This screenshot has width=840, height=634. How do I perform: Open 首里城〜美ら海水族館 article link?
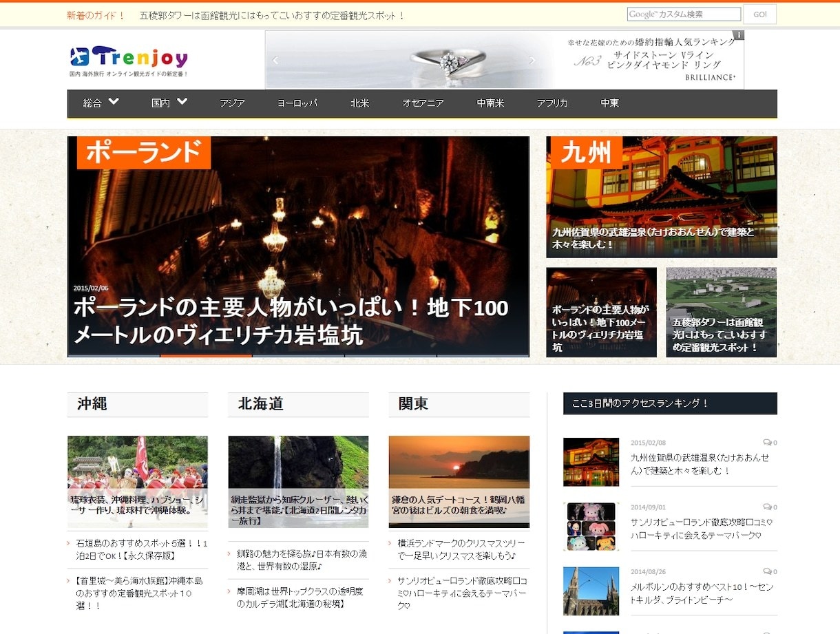140,593
